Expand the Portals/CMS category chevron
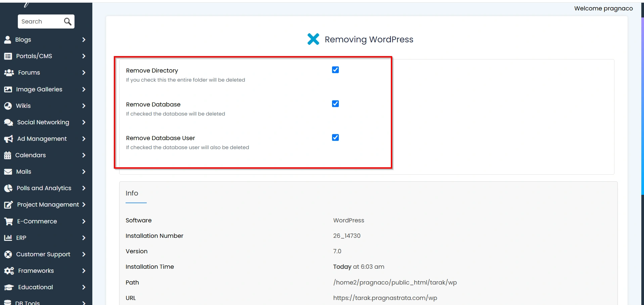 point(84,56)
